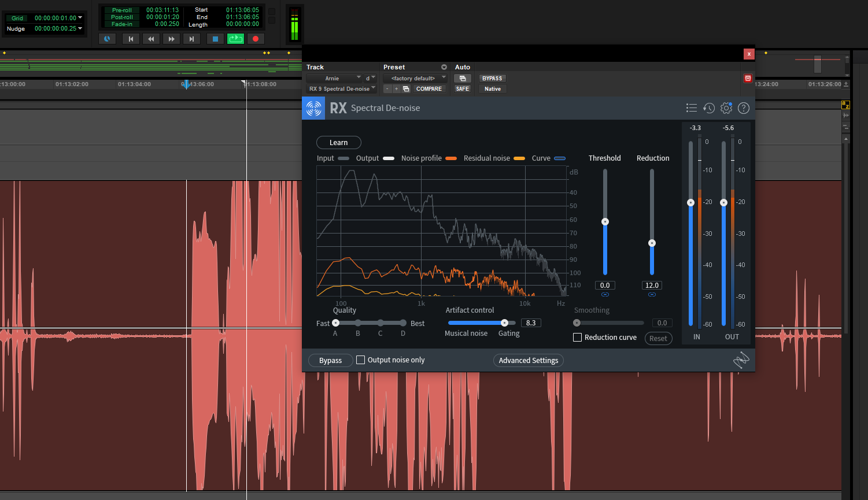Click the Artifact control slider handle
The image size is (868, 500).
504,323
